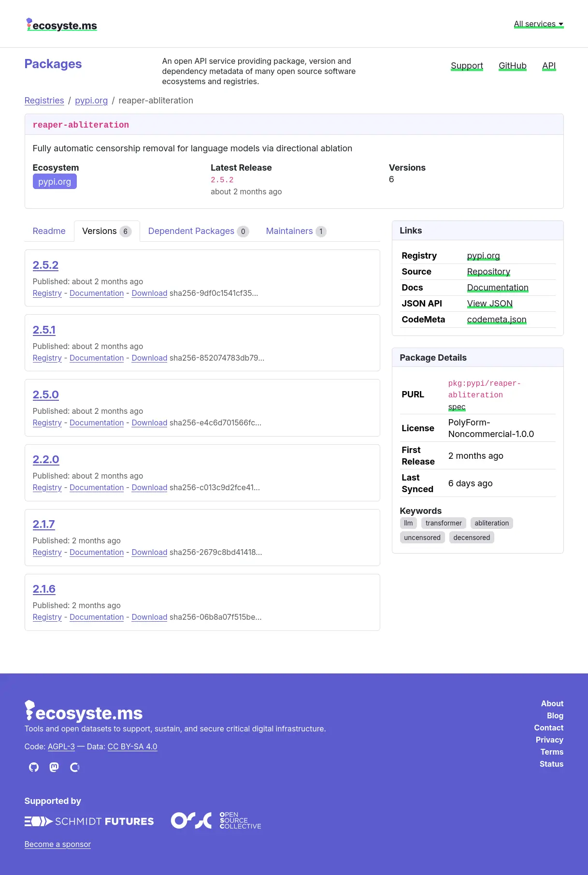
Task: Click the transformer keyword tag
Action: pyautogui.click(x=444, y=523)
